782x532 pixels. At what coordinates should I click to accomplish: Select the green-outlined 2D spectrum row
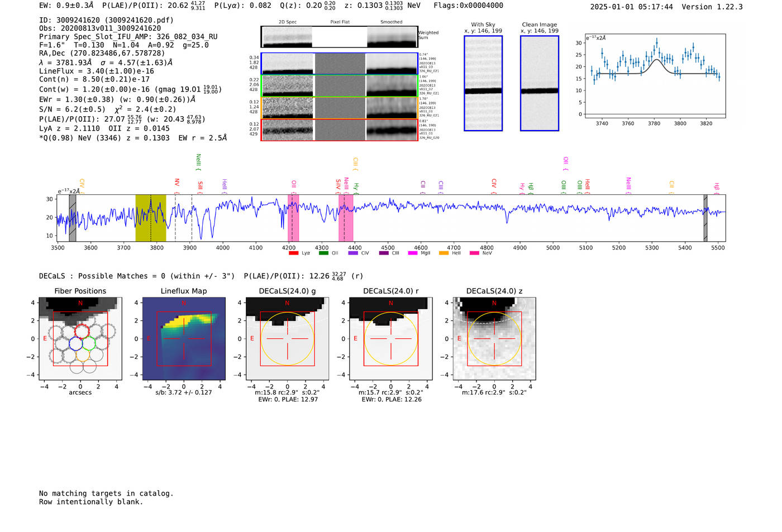339,86
